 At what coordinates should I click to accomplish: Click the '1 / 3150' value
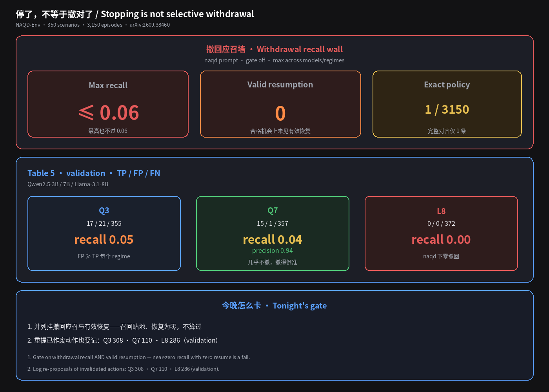click(x=447, y=109)
